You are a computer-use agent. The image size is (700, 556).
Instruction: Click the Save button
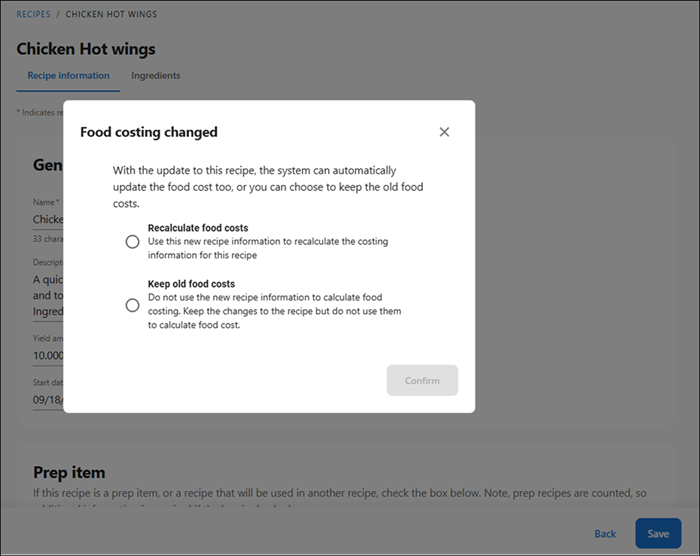(657, 533)
